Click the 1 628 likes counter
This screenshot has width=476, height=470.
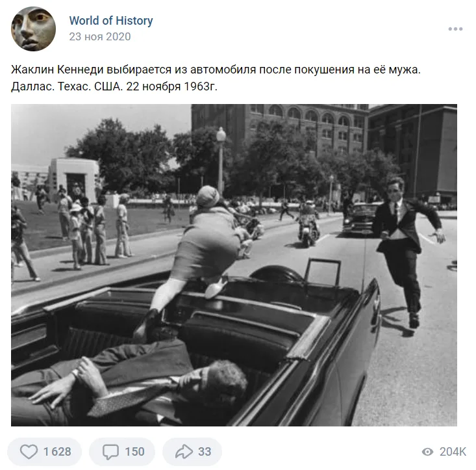(57, 451)
